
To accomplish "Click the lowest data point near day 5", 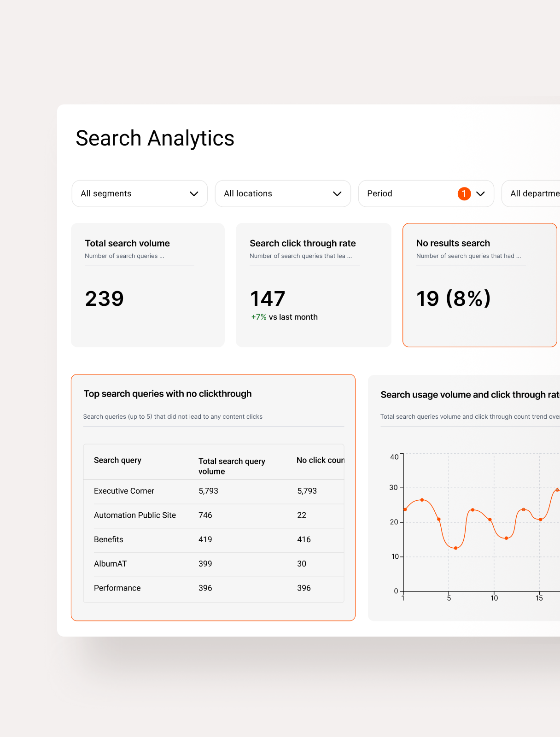I will (456, 548).
